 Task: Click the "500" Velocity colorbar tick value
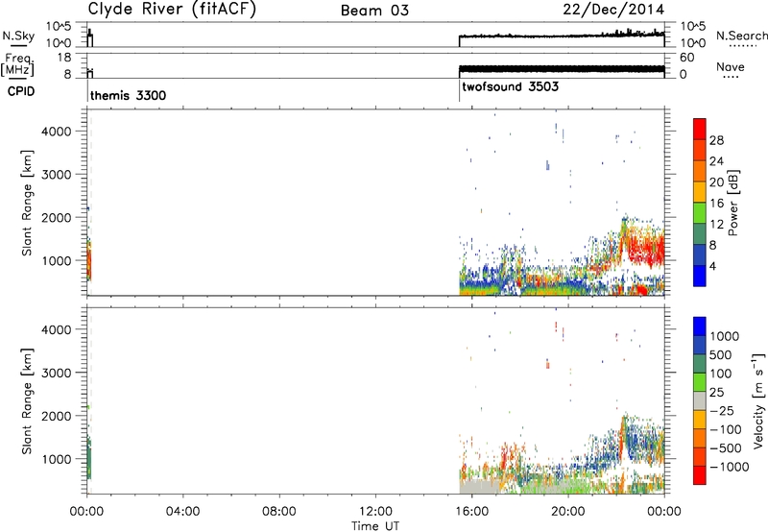pos(721,354)
